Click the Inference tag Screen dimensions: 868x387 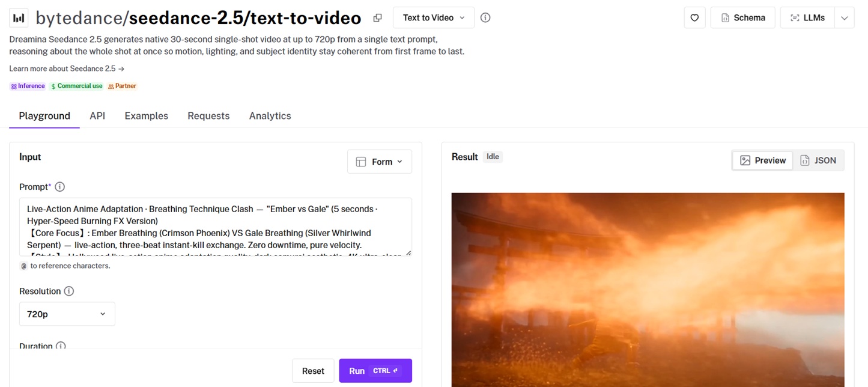coord(28,86)
